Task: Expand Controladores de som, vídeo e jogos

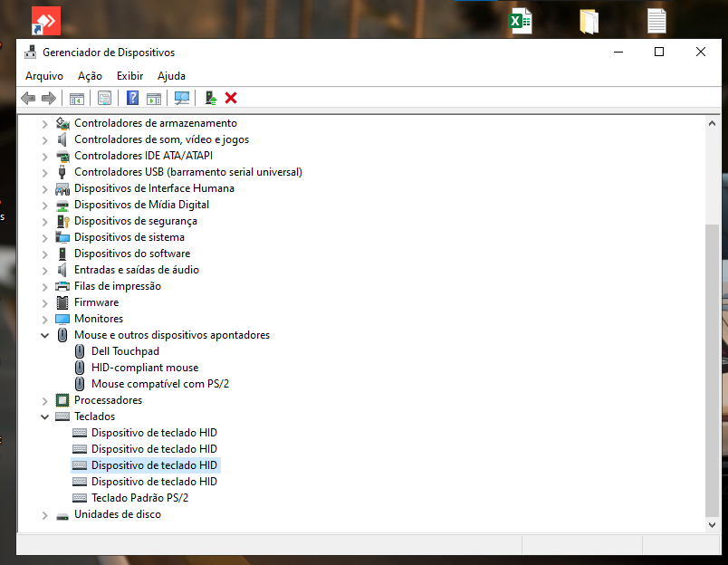Action: [x=44, y=139]
